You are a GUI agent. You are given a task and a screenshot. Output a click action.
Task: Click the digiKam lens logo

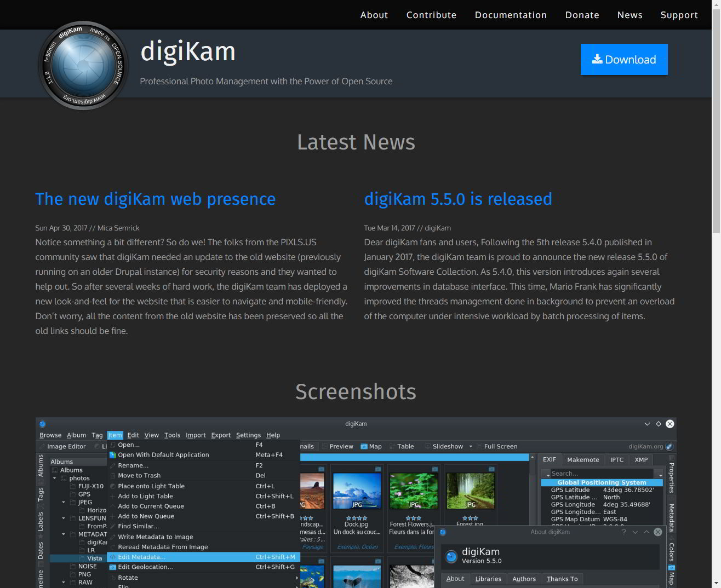click(83, 65)
